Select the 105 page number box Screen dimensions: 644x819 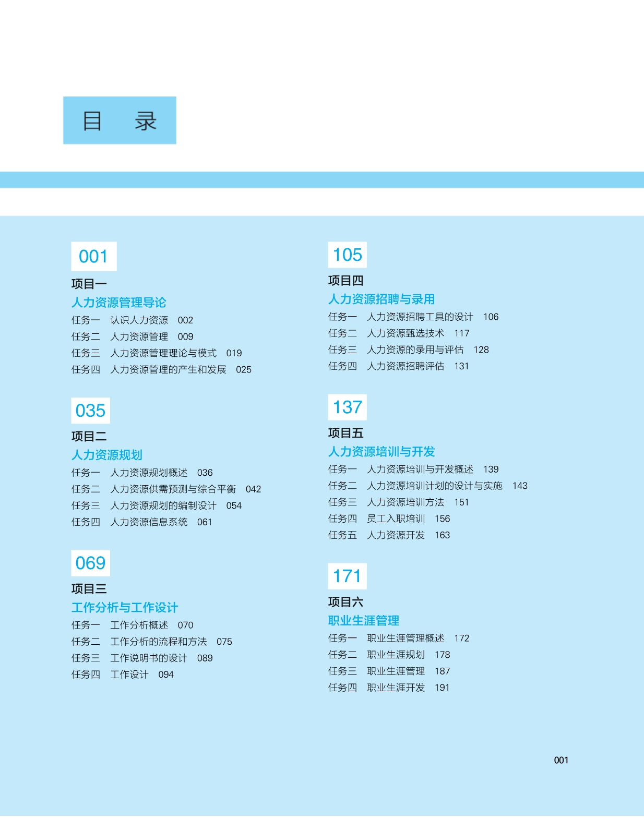click(x=347, y=255)
